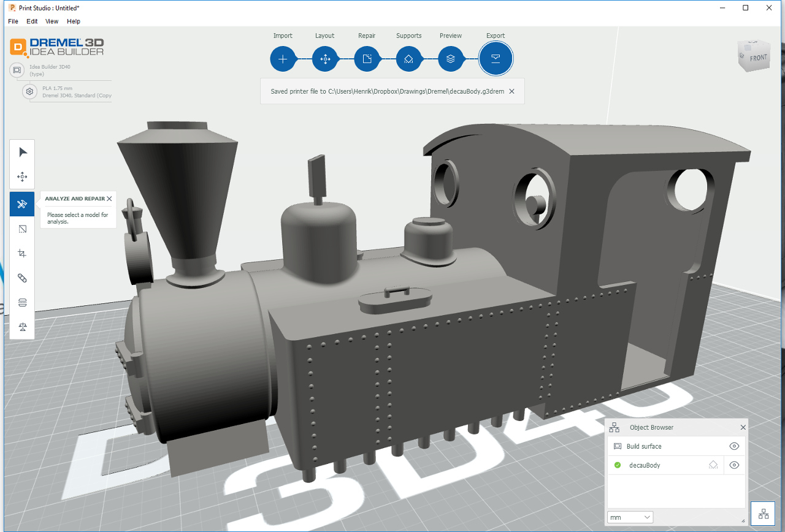The image size is (785, 532).
Task: Open the Layout step
Action: coord(325,59)
